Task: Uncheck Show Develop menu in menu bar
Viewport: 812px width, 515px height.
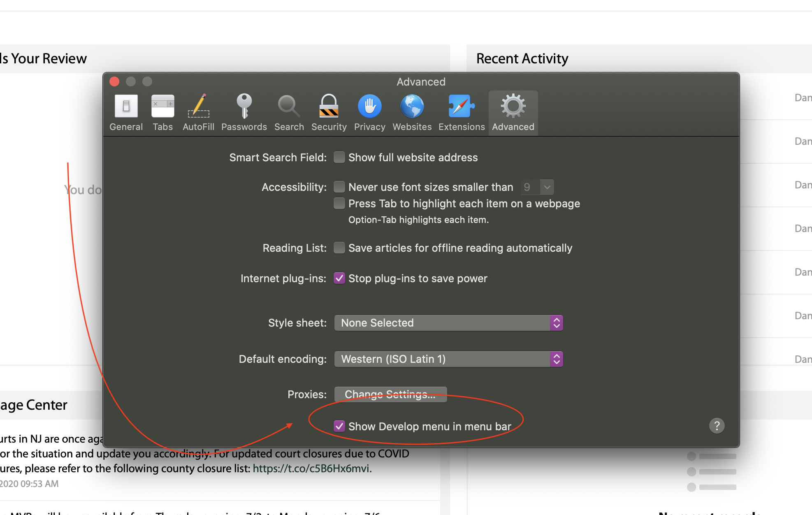Action: (x=339, y=426)
